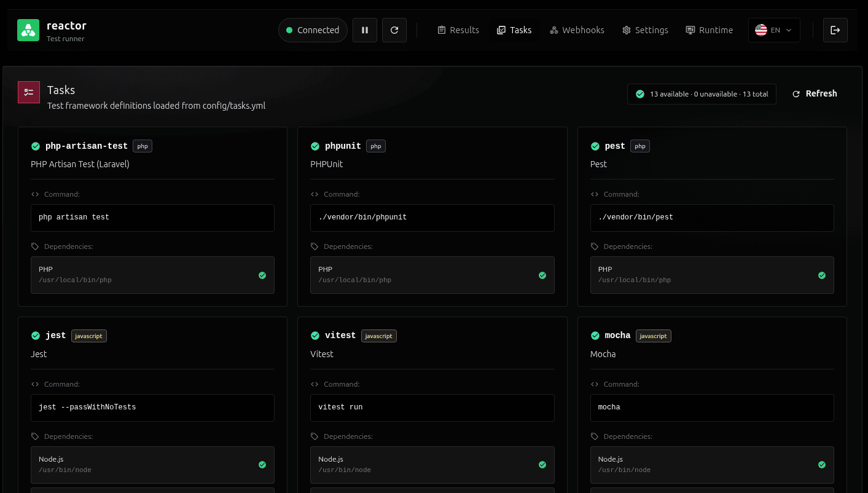This screenshot has width=868, height=493.
Task: Click the Refresh button
Action: pyautogui.click(x=815, y=94)
